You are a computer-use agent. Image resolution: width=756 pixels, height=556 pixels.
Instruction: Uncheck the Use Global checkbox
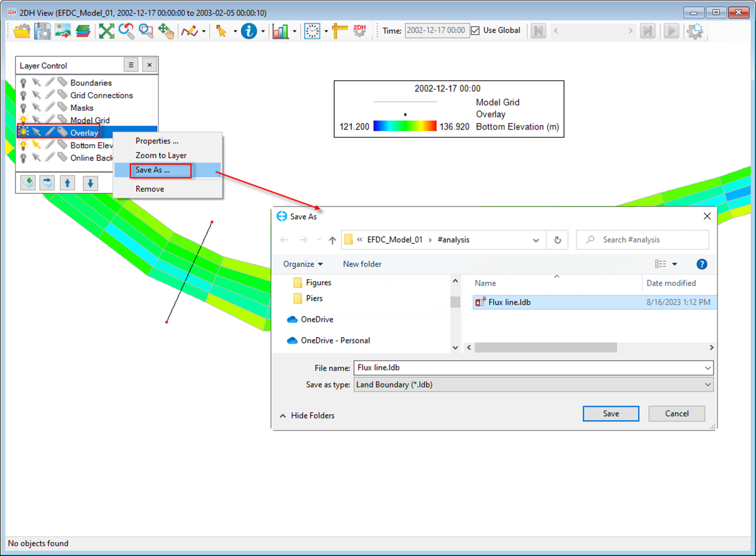476,30
